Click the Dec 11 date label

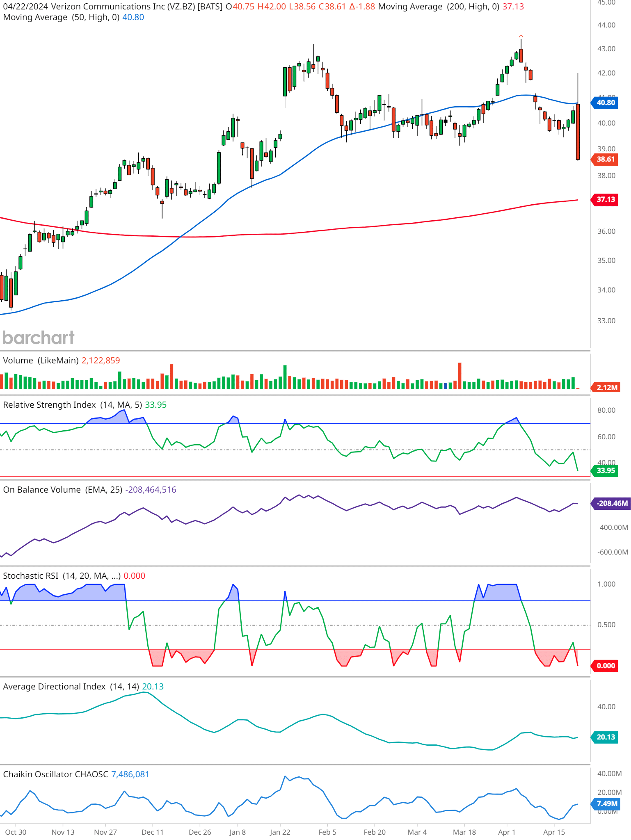coord(153,832)
